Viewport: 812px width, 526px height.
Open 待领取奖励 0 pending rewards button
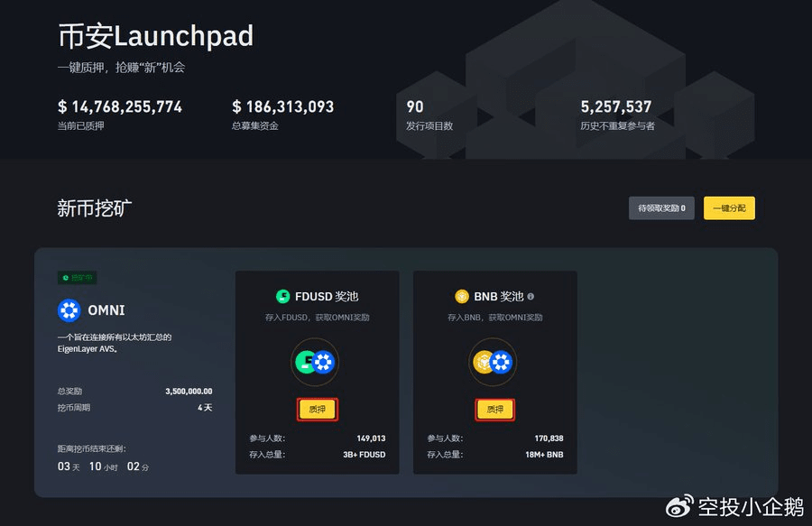pyautogui.click(x=661, y=208)
